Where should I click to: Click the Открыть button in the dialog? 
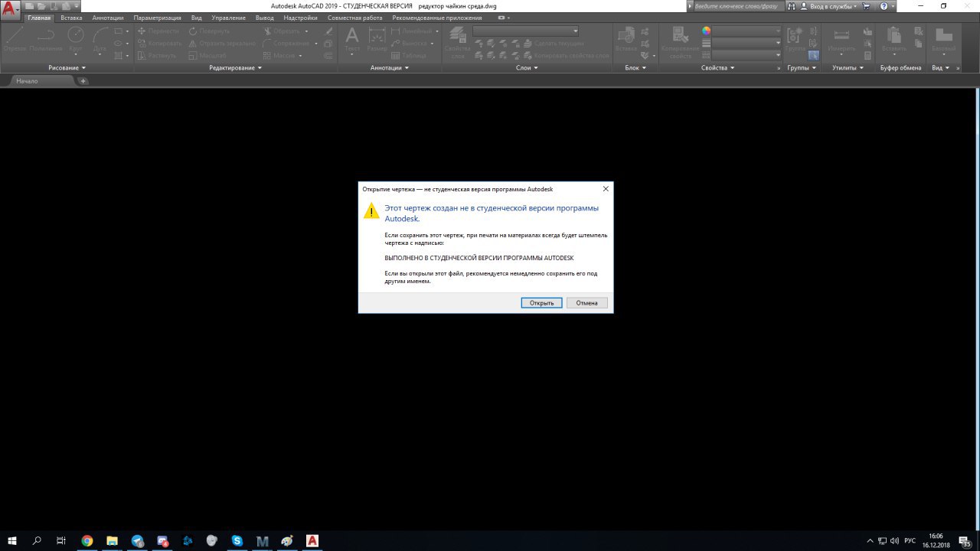541,303
